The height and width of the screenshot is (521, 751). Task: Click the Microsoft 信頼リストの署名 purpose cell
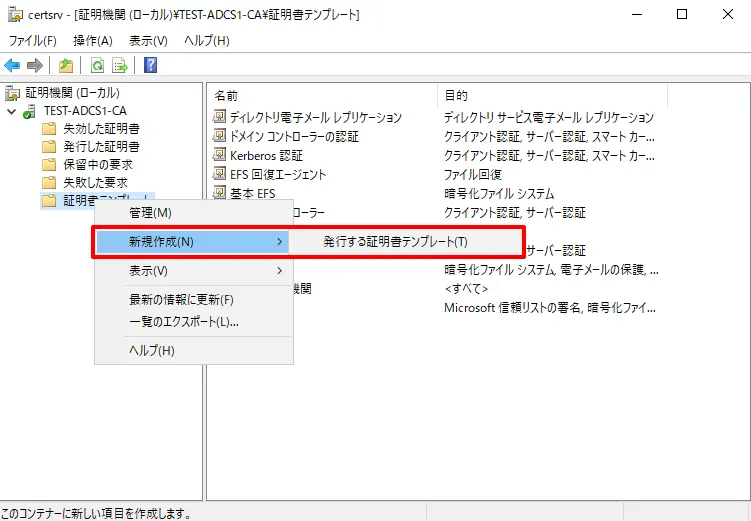tap(550, 307)
